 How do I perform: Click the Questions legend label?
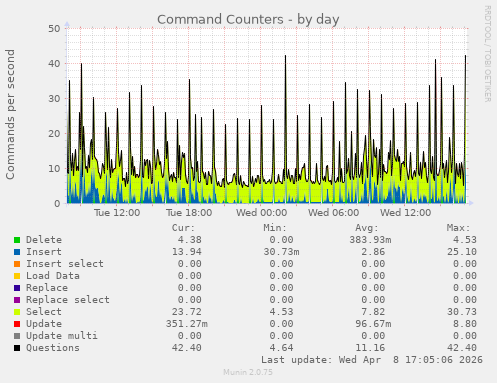(53, 348)
